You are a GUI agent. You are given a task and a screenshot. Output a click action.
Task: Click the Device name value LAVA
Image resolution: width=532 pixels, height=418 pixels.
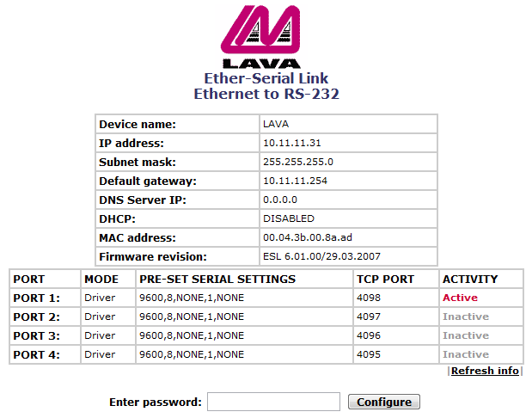(276, 124)
